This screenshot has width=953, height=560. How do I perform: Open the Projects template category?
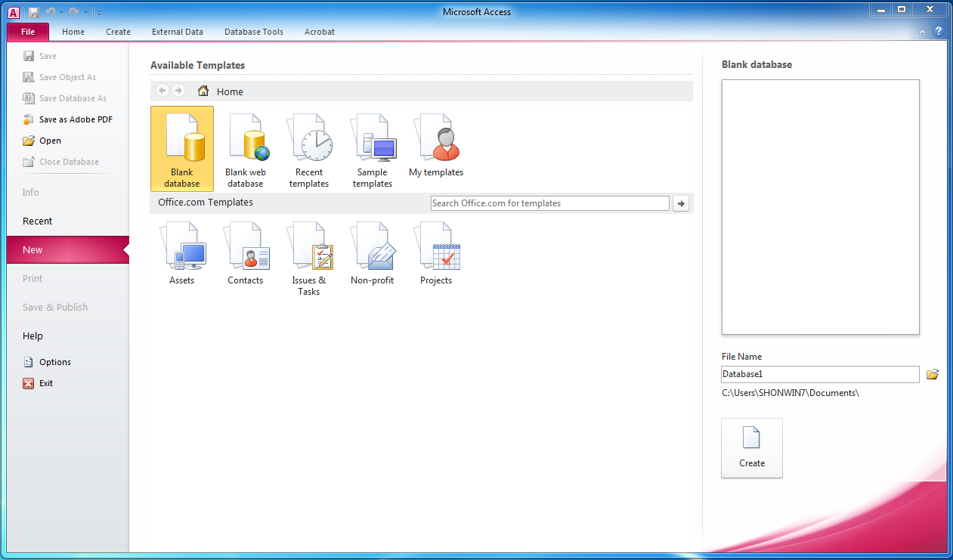(436, 255)
